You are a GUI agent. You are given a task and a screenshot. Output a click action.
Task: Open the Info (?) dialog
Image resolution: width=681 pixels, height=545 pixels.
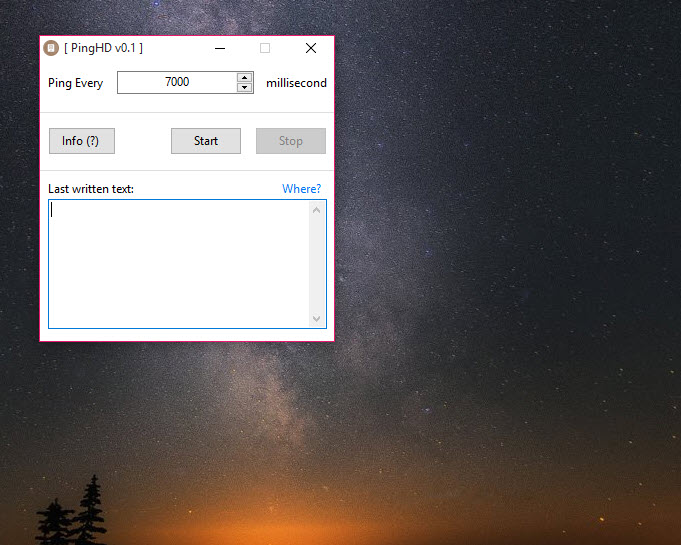click(x=82, y=141)
